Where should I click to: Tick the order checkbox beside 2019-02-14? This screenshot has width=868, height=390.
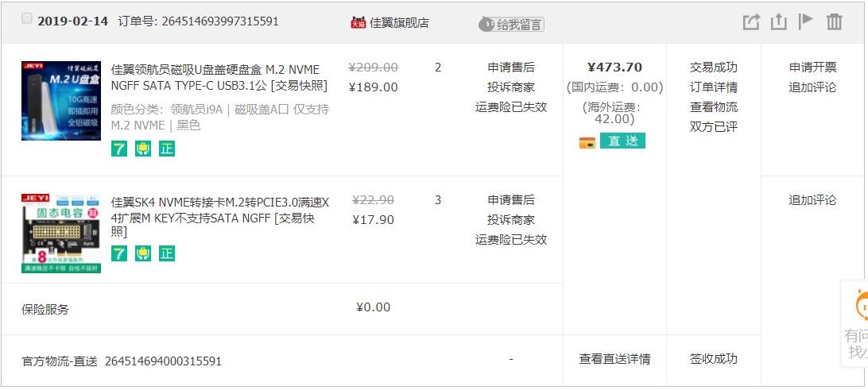coord(26,19)
